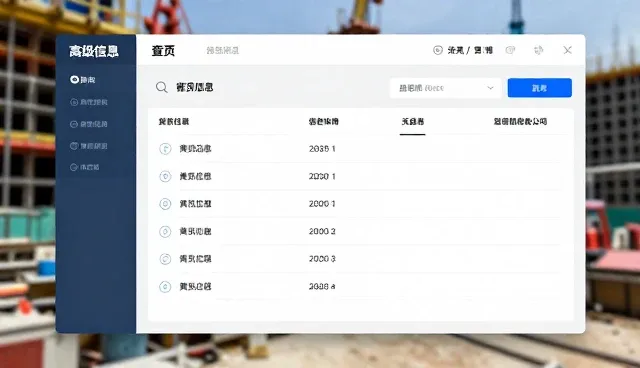Screen dimensions: 640x368
Task: Click the value 2035 1
Action: click(x=322, y=149)
